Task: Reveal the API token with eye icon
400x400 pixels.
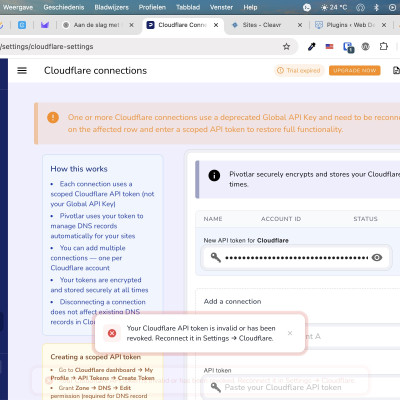Action: click(377, 257)
